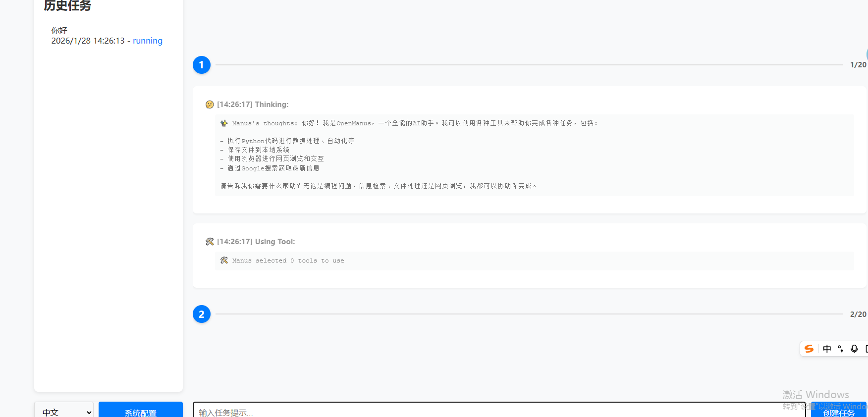The height and width of the screenshot is (417, 868).
Task: Click the microphone icon in IME bar
Action: coord(854,349)
